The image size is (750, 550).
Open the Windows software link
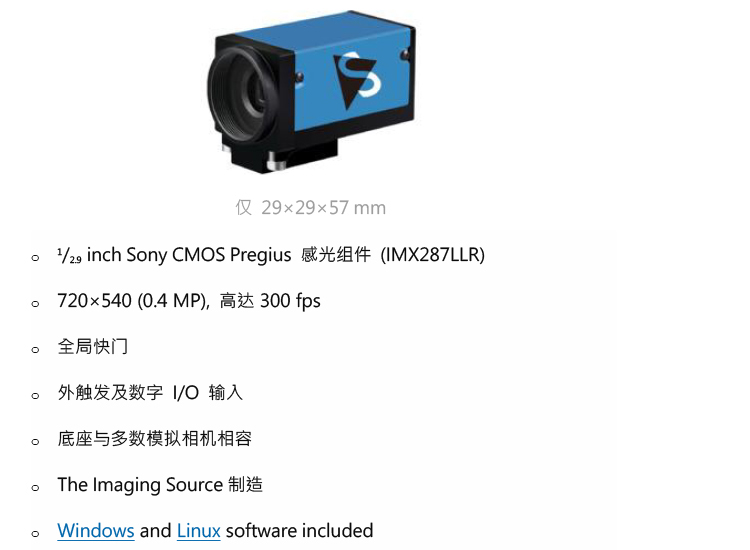pos(96,530)
